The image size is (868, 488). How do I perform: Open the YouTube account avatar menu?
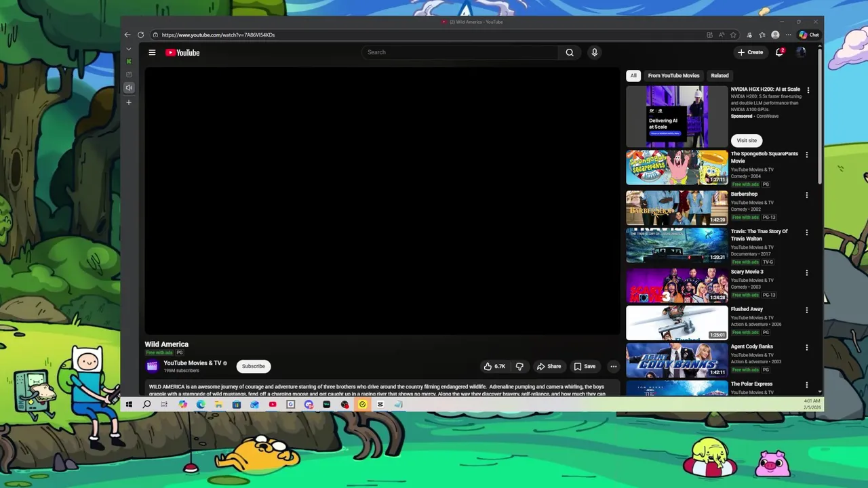pos(801,52)
